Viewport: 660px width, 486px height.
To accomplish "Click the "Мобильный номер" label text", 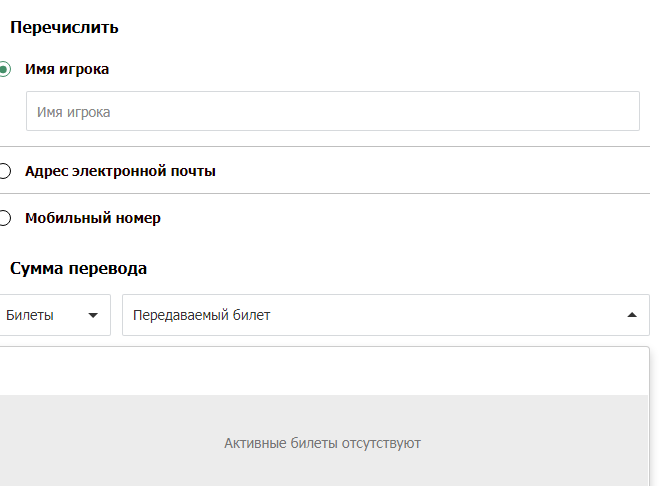I will (x=93, y=218).
